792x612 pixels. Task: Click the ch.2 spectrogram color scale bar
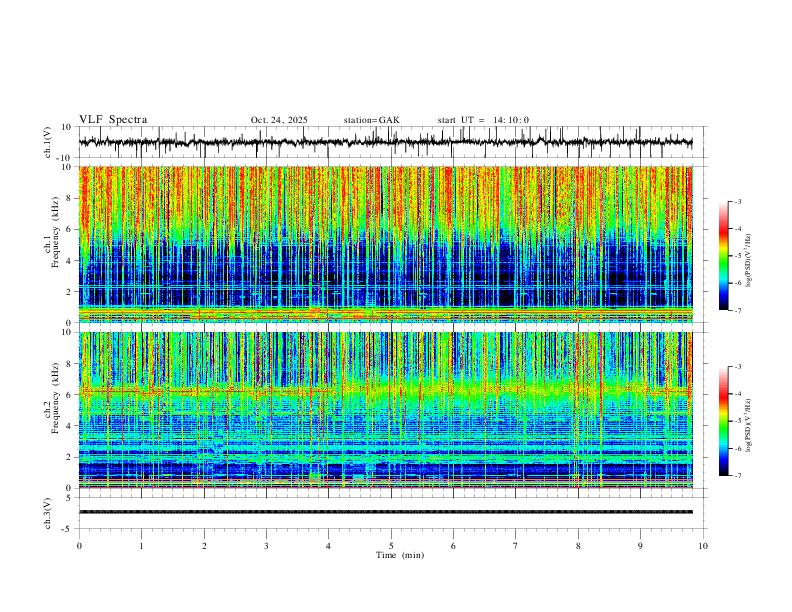point(723,421)
